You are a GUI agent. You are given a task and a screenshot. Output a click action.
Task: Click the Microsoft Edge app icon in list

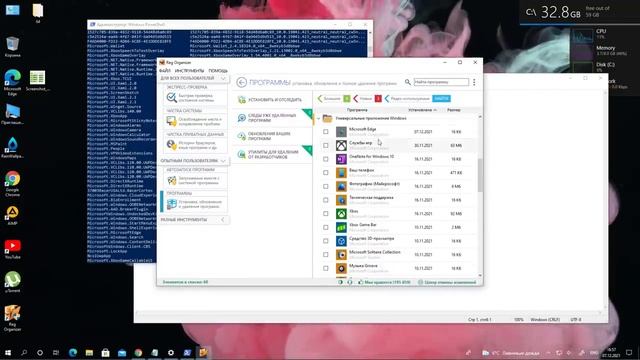(341, 131)
